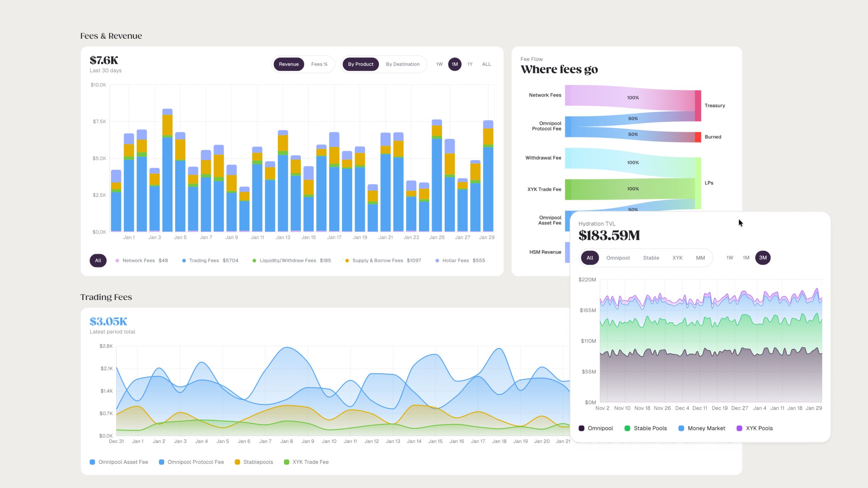
Task: Select Stable pool TVL filter
Action: [651, 258]
